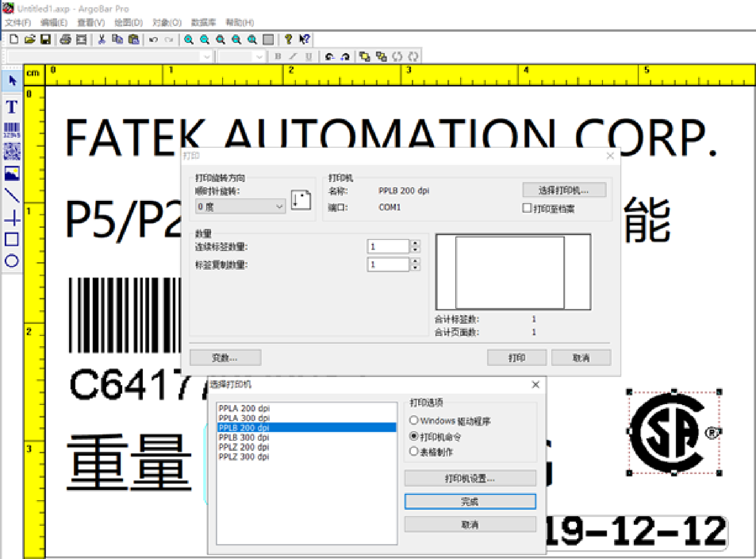Open the 对象(O) menu

pyautogui.click(x=167, y=22)
